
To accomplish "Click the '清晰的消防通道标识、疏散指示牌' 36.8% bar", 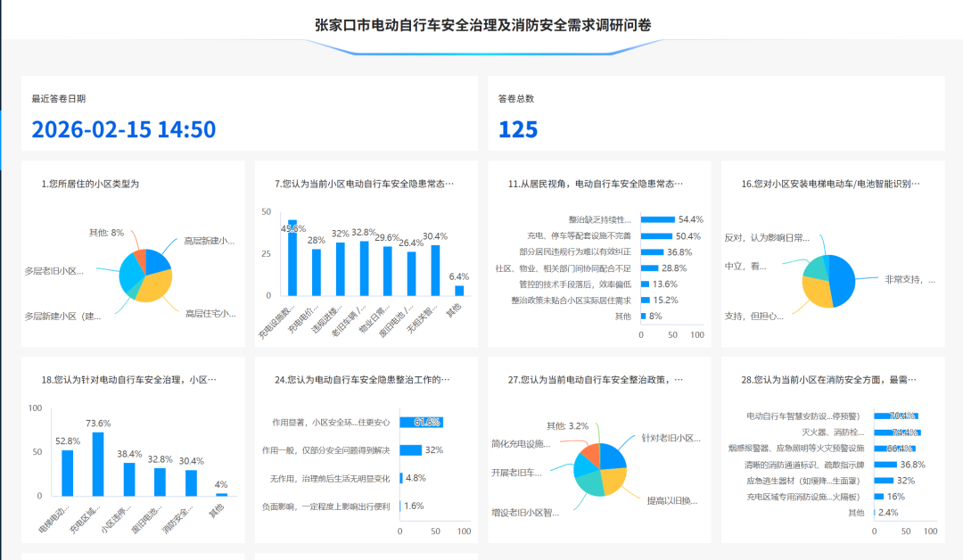I will (885, 465).
